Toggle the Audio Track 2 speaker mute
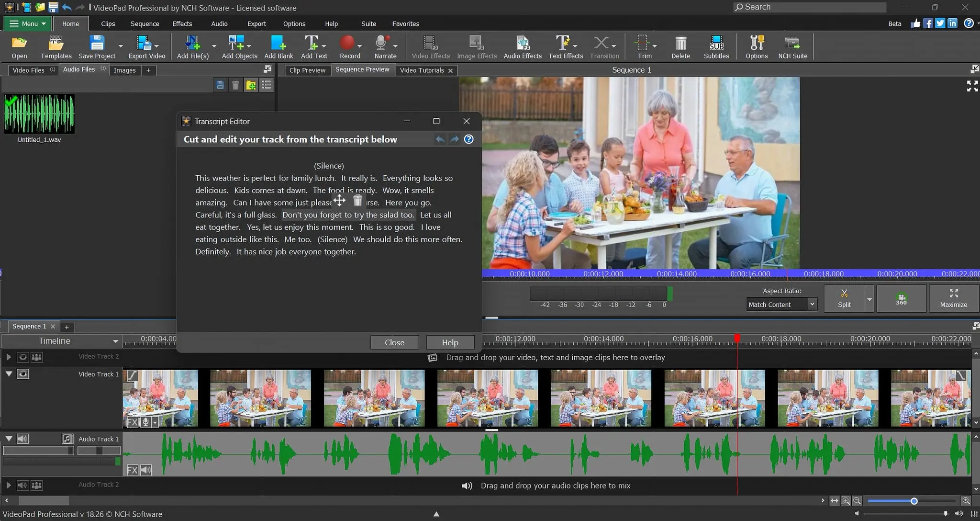The height and width of the screenshot is (521, 980). [x=22, y=485]
